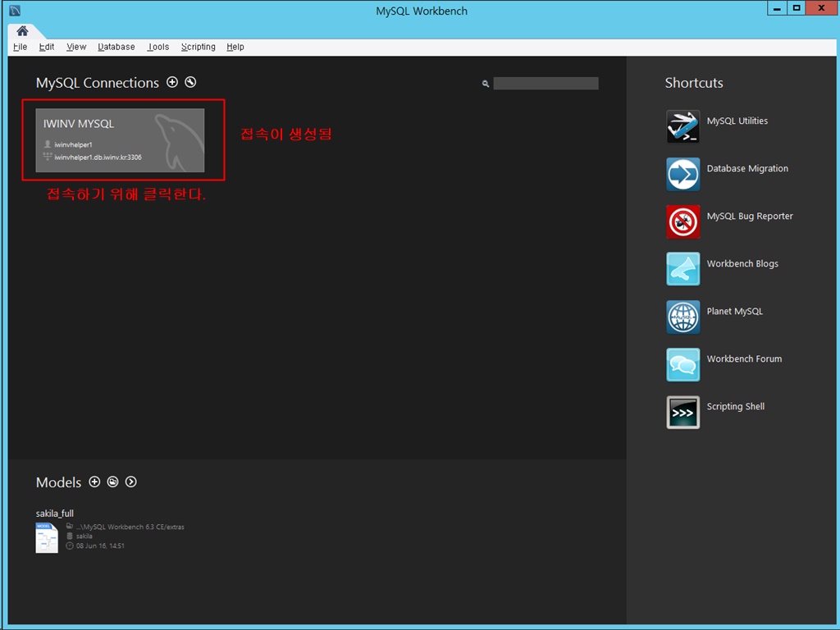Launch MySQL Utilities icon
Screen dimensions: 840x630
coord(683,126)
